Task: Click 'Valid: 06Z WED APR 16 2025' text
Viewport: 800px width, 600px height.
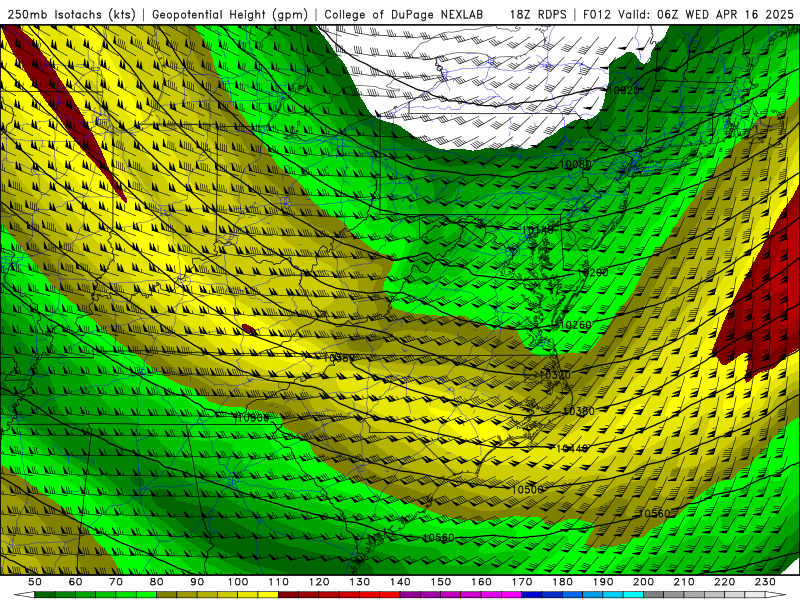Action: [706, 14]
